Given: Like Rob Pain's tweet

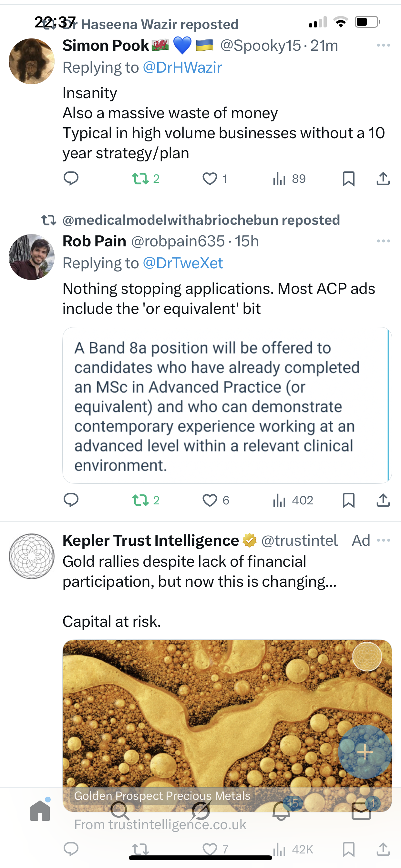Looking at the screenshot, I should pos(210,501).
